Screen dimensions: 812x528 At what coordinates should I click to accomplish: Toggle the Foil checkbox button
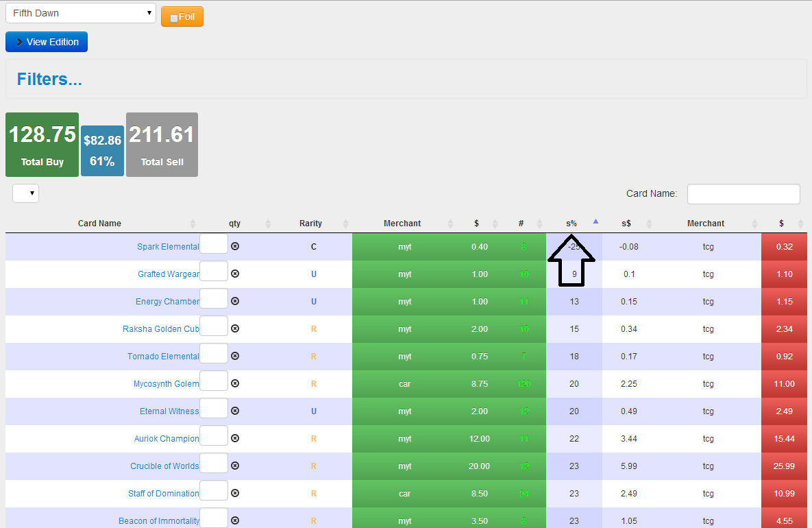tap(182, 17)
